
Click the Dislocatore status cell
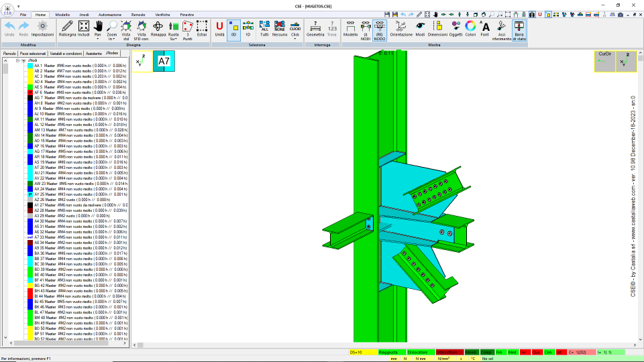421,352
